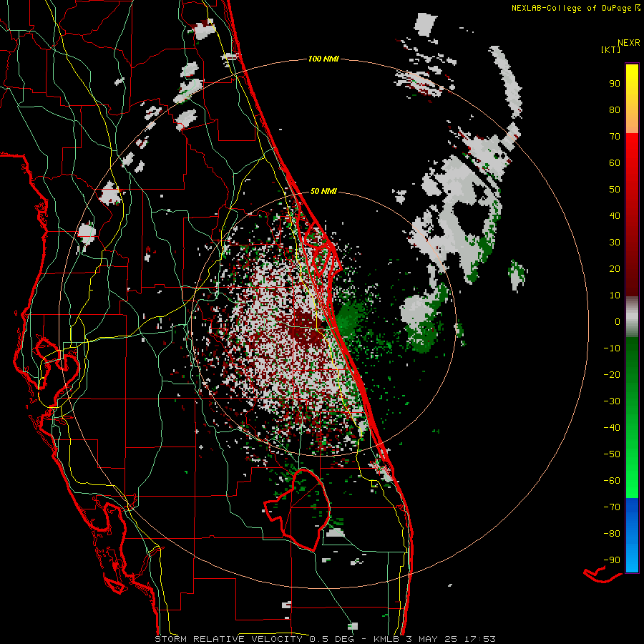Screen dimensions: 644x644
Task: Click the -20 value on velocity scale
Action: 612,375
